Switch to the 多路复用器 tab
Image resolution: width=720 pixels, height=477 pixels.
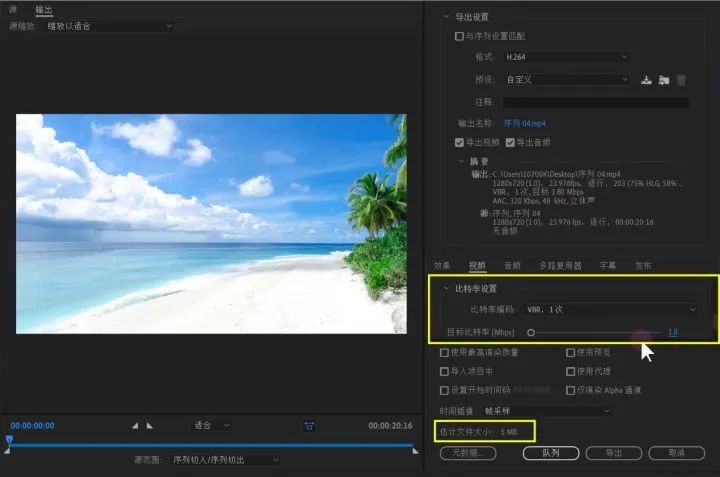[560, 265]
